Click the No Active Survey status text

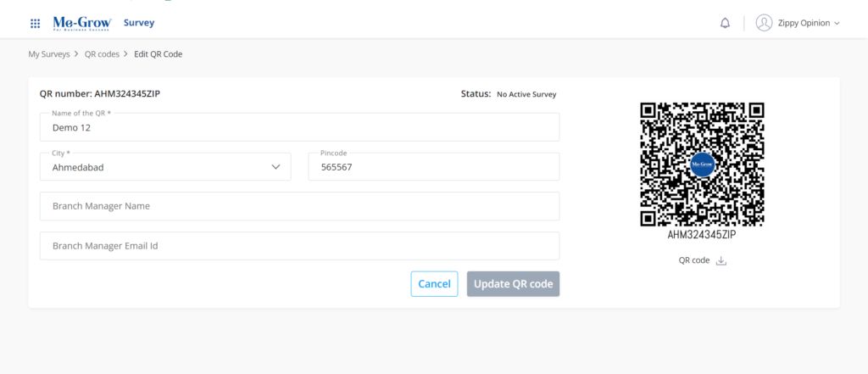click(526, 94)
